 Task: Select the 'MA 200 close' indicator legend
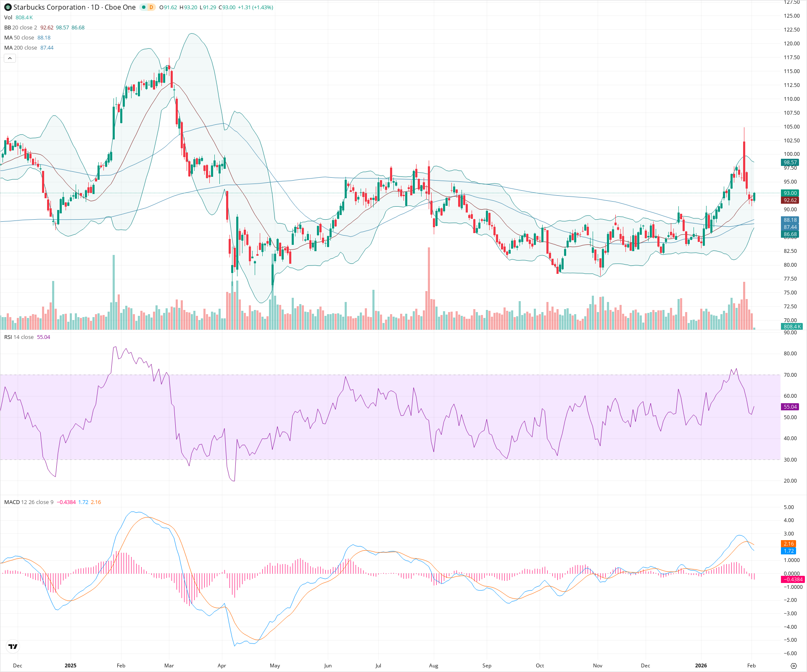click(x=20, y=47)
